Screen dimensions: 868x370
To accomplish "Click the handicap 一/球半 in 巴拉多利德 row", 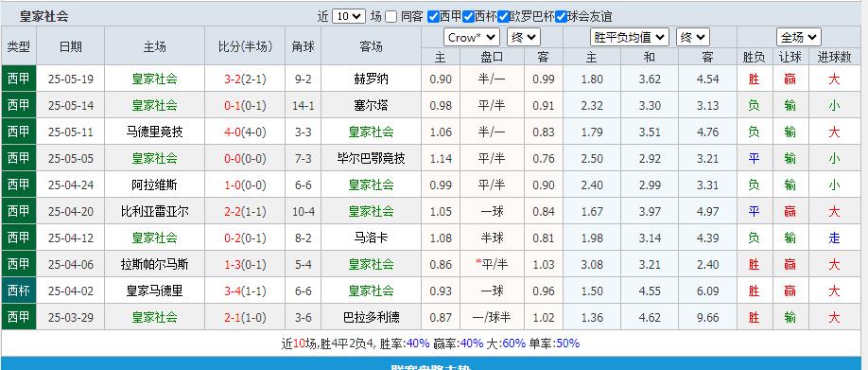I will 492,318.
